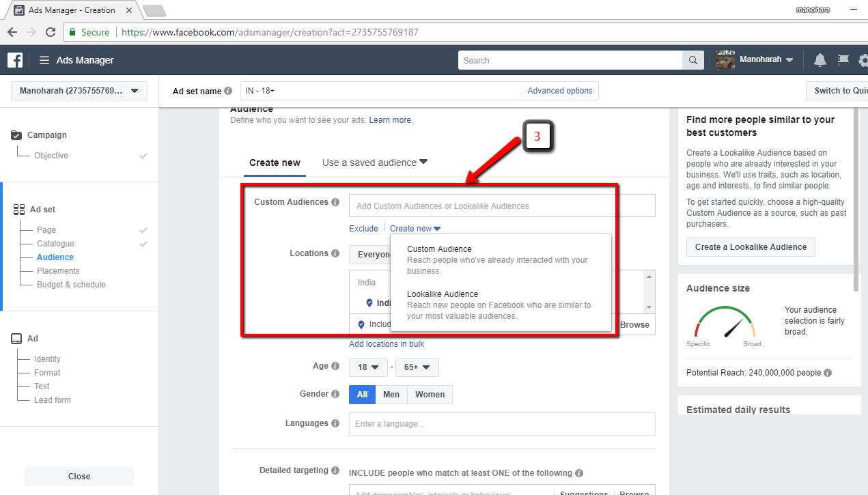Click the Browse button in detailed targeting
868x495 pixels.
(x=634, y=492)
